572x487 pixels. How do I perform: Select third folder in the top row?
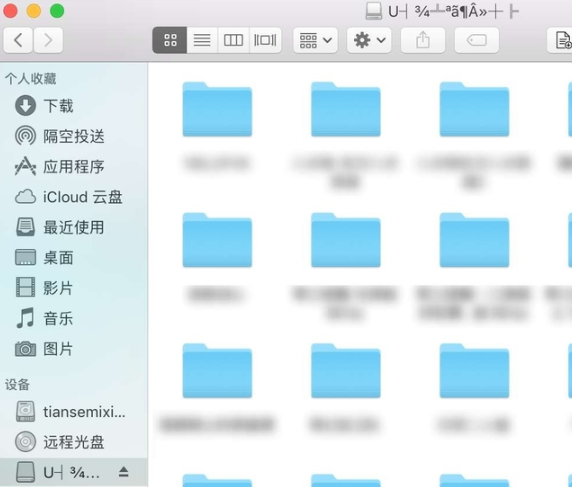click(x=474, y=109)
